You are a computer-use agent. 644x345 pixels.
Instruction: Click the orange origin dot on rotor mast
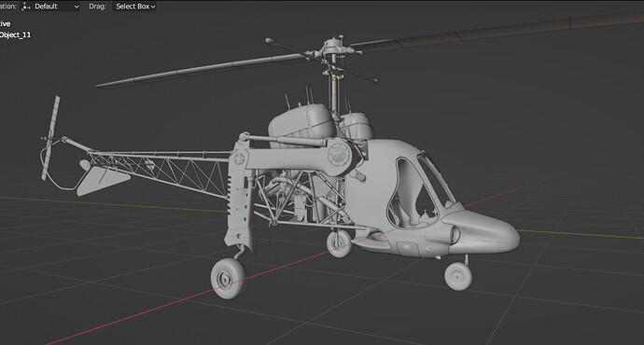point(335,78)
